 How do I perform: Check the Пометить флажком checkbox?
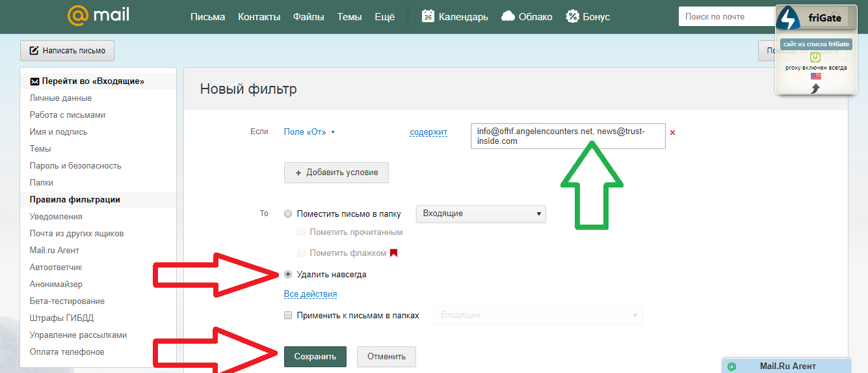(301, 253)
